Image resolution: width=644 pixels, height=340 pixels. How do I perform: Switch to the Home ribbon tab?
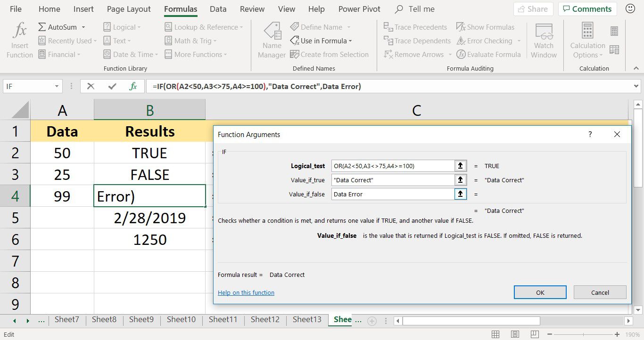tap(49, 9)
